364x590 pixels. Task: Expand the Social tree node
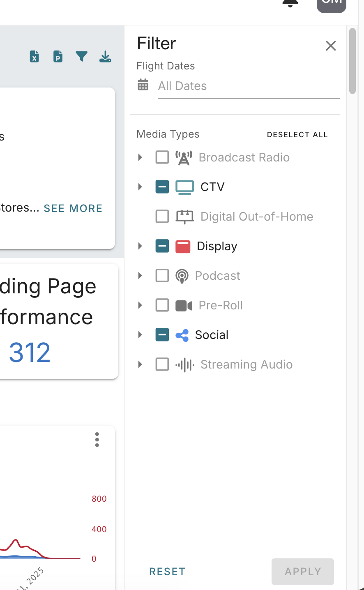pyautogui.click(x=140, y=334)
